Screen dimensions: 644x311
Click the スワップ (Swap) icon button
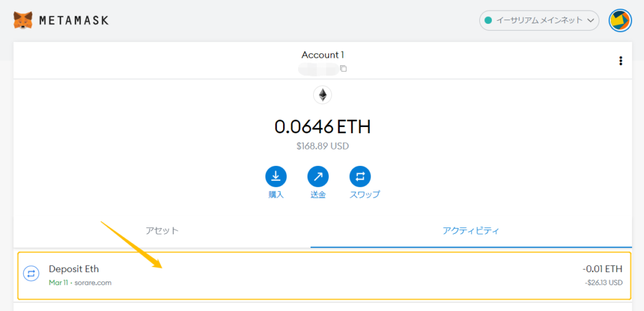(x=360, y=177)
